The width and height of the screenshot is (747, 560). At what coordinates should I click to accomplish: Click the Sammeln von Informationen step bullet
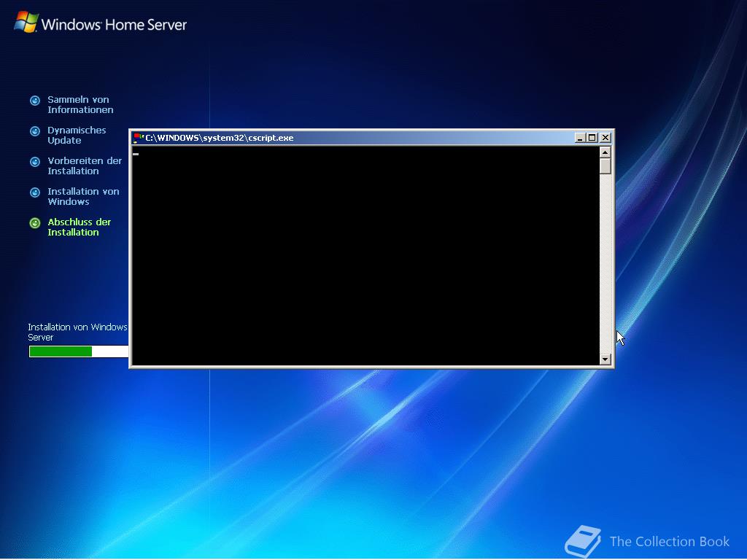click(x=35, y=101)
